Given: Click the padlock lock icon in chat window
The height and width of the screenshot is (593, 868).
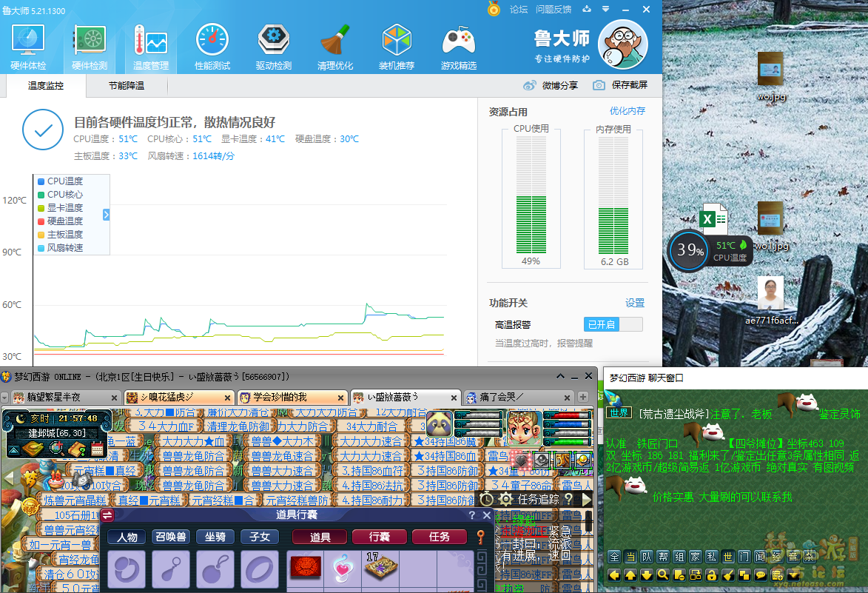Looking at the screenshot, I should tap(711, 574).
